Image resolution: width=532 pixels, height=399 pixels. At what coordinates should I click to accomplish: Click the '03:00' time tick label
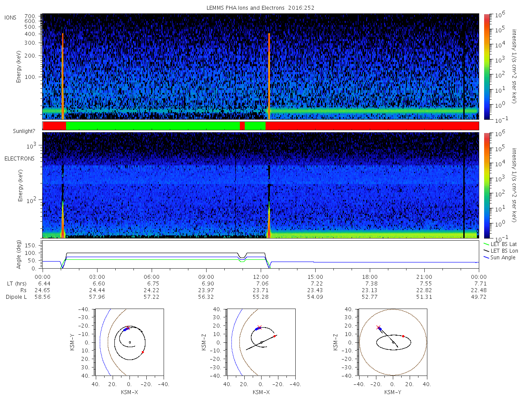[97, 277]
